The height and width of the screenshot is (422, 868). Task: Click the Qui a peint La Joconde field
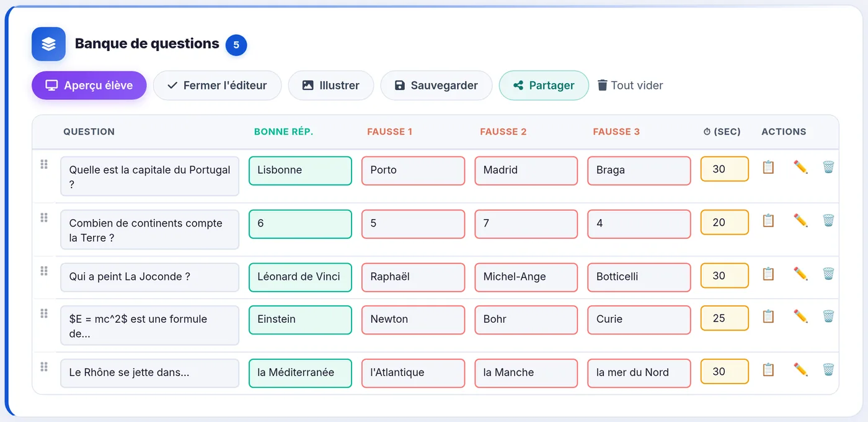click(149, 277)
